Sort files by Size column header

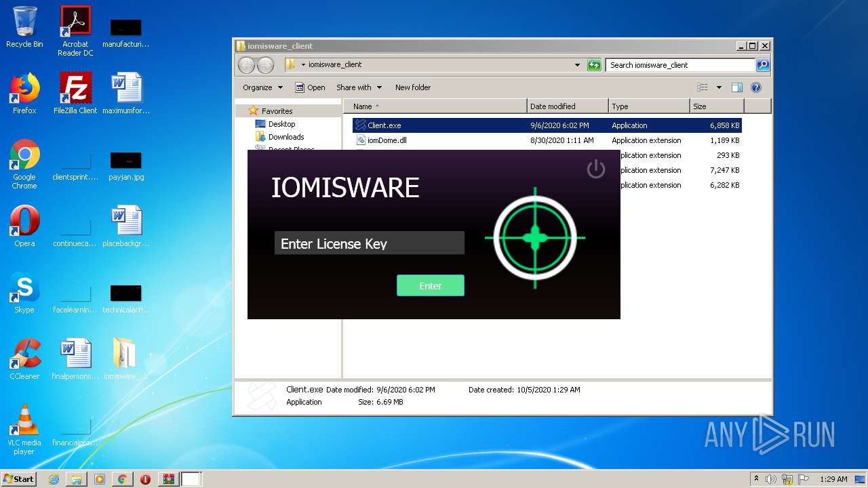point(717,106)
